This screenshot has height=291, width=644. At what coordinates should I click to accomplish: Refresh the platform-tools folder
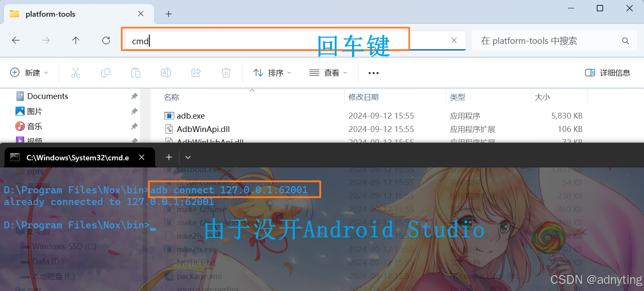click(x=106, y=40)
